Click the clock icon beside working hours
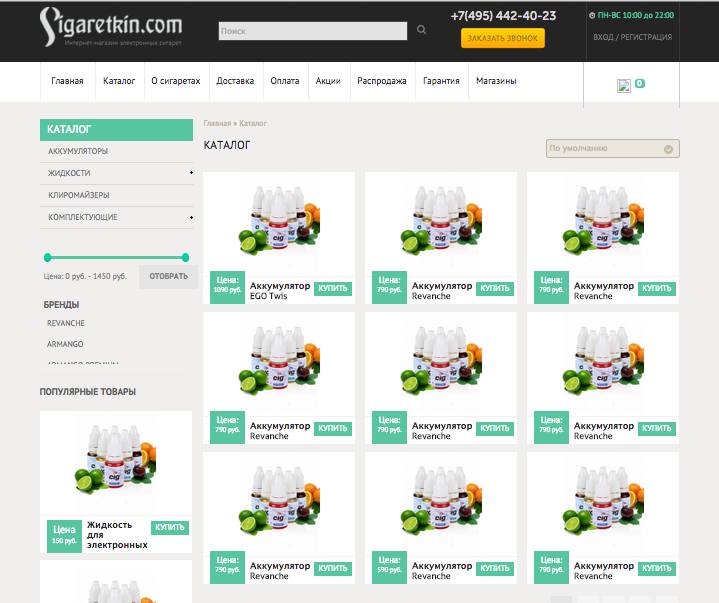Image resolution: width=719 pixels, height=603 pixels. (592, 16)
